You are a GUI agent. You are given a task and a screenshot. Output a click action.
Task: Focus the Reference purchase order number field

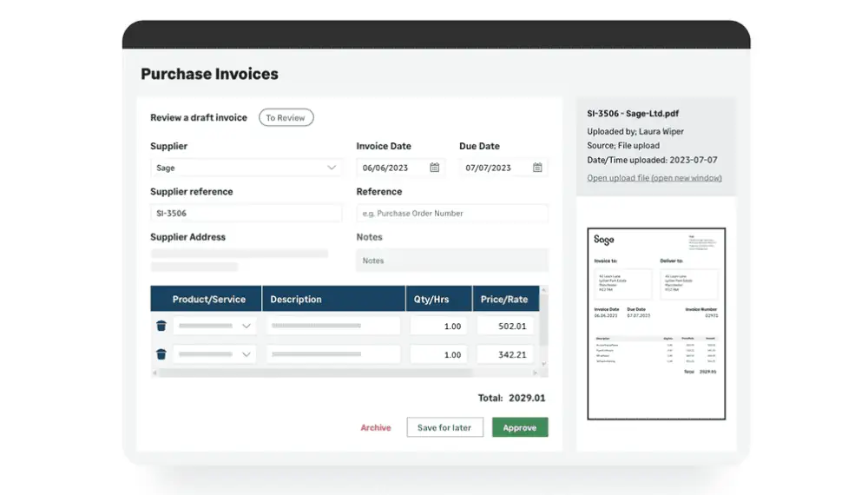click(452, 213)
